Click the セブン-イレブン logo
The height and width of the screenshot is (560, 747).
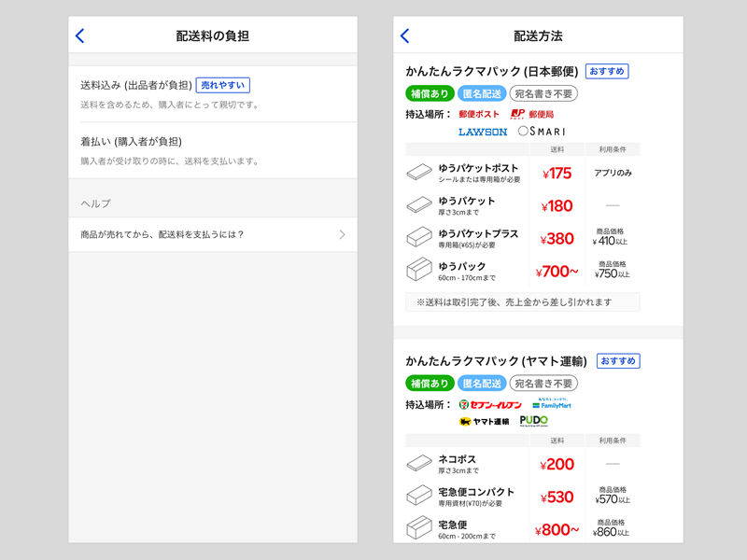pos(490,405)
